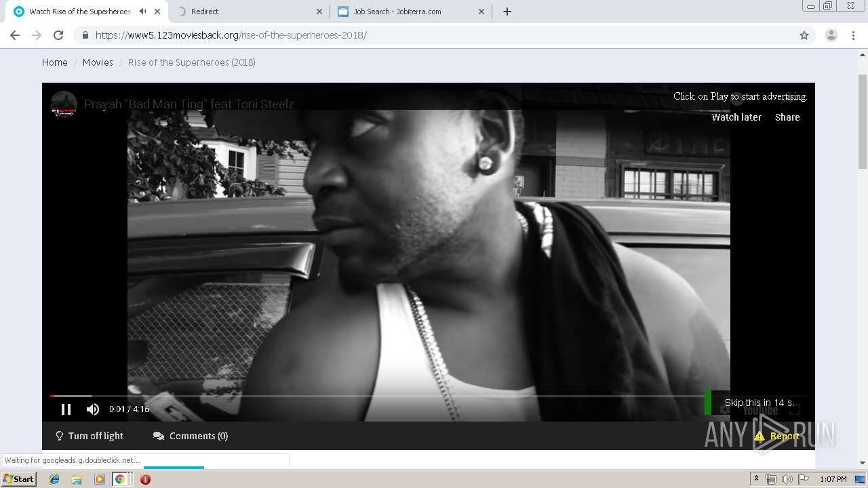This screenshot has width=868, height=488.
Task: Switch to the Redirect tab
Action: 248,12
